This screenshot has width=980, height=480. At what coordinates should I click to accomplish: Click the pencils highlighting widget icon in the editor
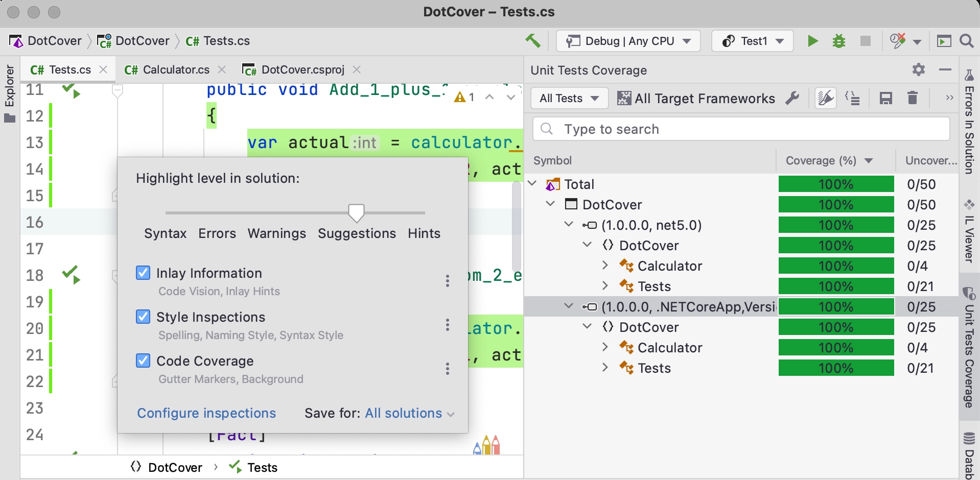pyautogui.click(x=486, y=445)
